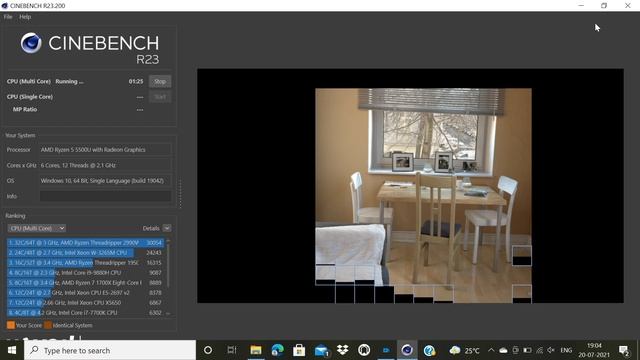Click the panel splitter grip dots
Image resolution: width=640 pixels, height=360 pixels.
tap(180, 194)
